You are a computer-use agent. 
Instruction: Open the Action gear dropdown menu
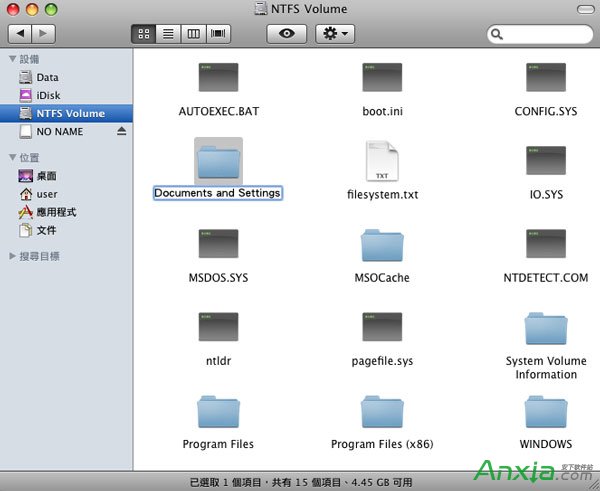(334, 34)
